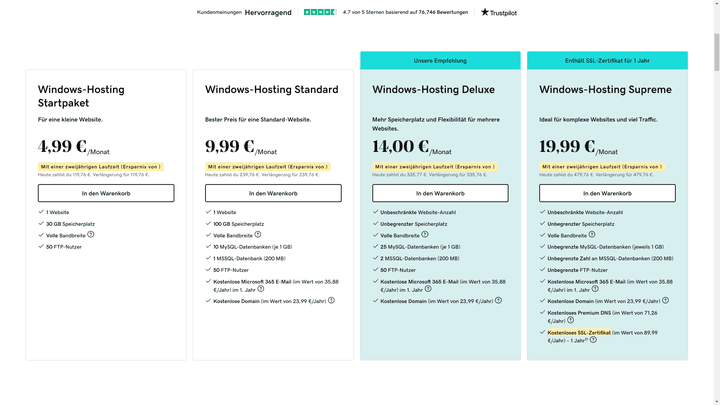This screenshot has height=405, width=720.
Task: Click 'Für eine kleine Website.' description
Action: point(70,120)
